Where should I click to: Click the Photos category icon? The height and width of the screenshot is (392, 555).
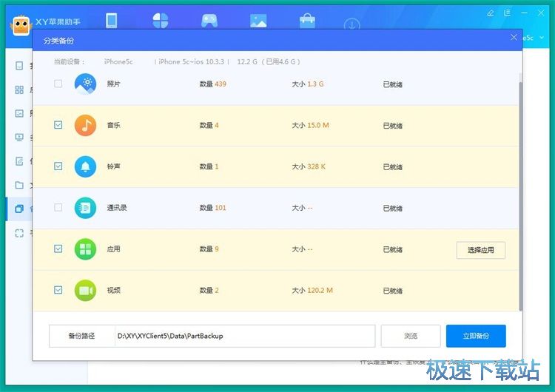pos(86,84)
